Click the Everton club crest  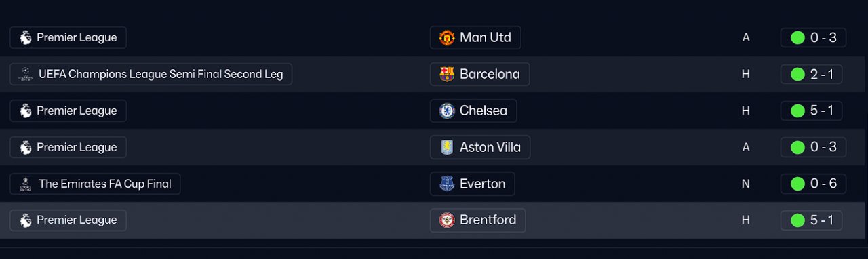tap(446, 184)
